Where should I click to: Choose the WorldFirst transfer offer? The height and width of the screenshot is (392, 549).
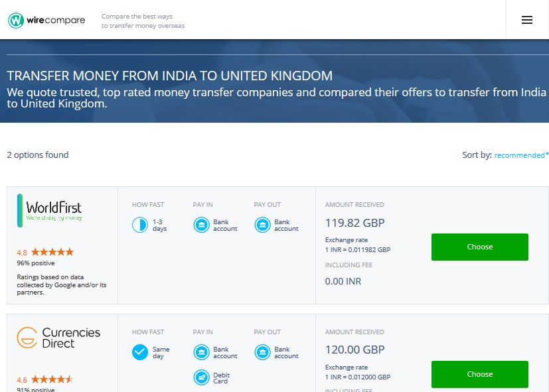pos(479,247)
